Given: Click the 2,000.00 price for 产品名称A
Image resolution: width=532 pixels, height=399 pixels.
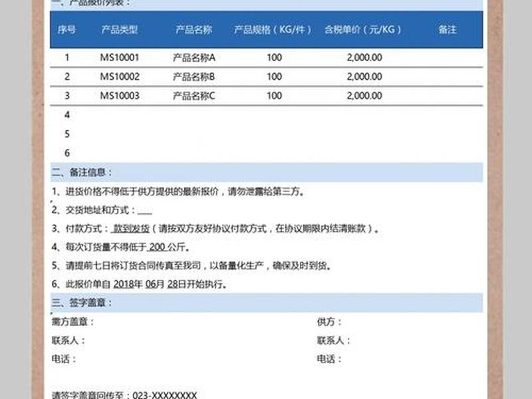Looking at the screenshot, I should coord(364,57).
